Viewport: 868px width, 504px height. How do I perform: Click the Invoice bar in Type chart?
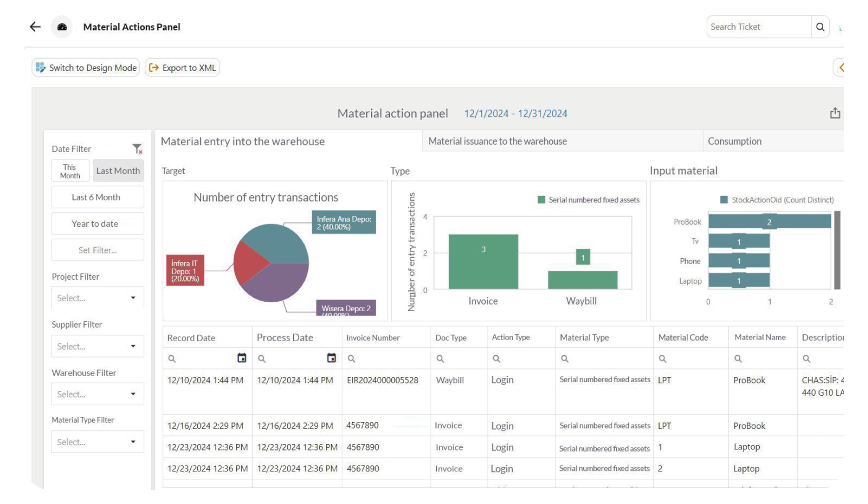click(483, 262)
